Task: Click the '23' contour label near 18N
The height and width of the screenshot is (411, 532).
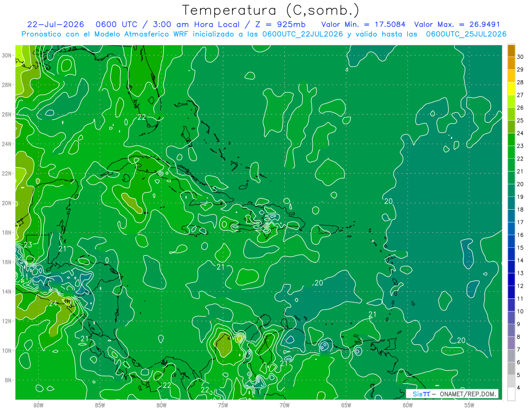Action: click(x=28, y=245)
